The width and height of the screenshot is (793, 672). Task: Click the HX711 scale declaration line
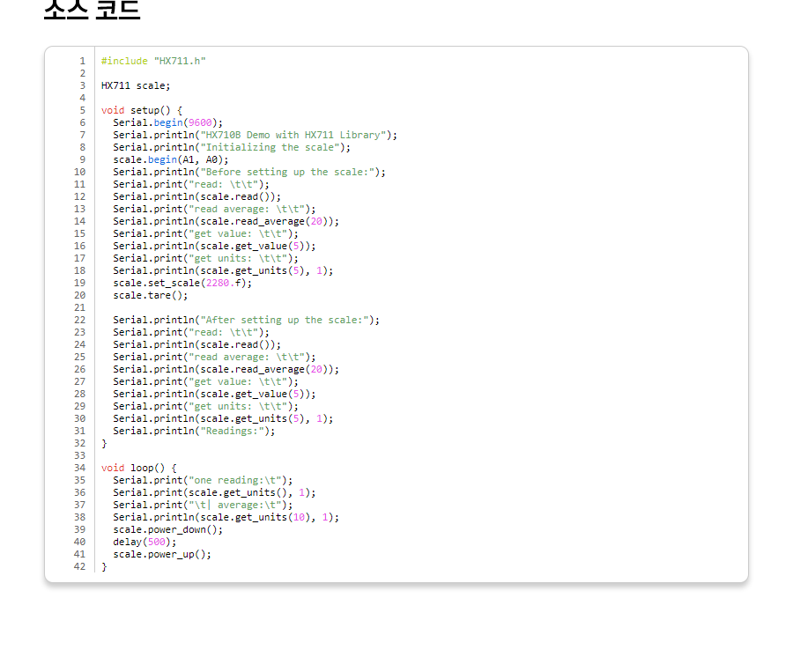(136, 85)
